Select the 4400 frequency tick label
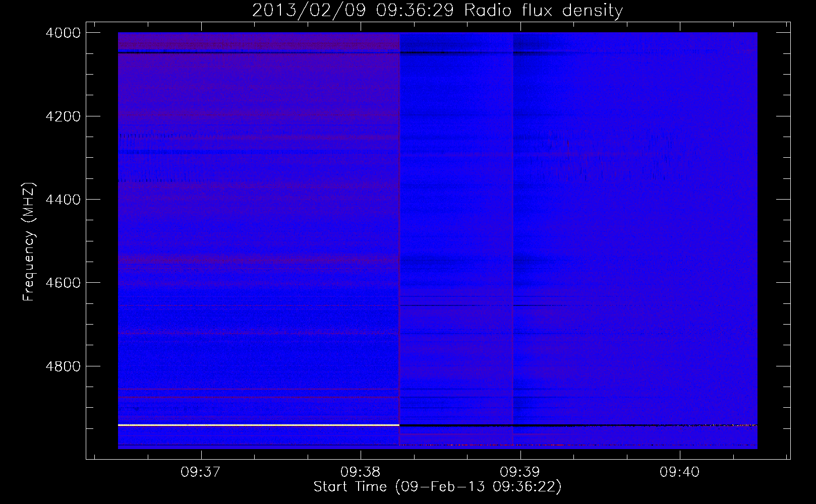Screen dimensions: 816x504 point(63,200)
